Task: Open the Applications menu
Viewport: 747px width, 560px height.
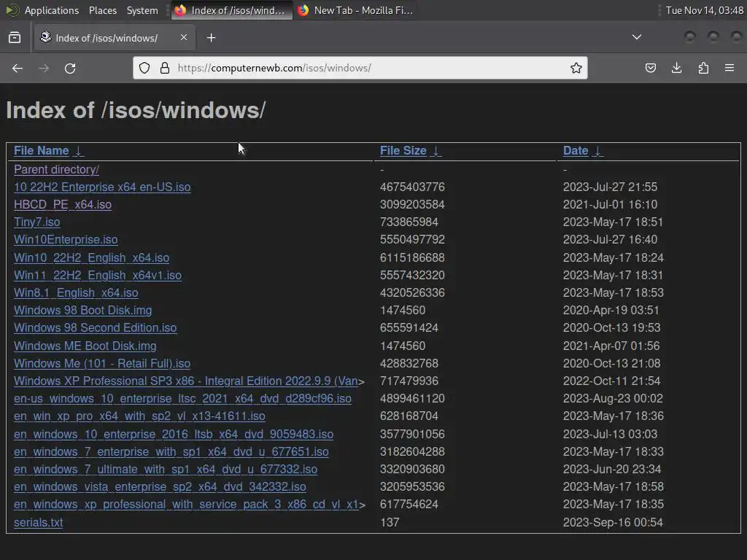Action: pos(52,10)
